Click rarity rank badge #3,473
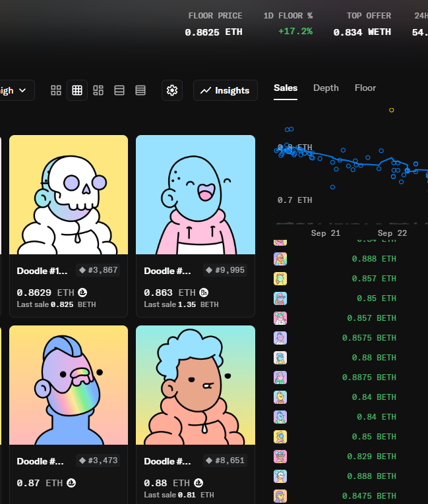This screenshot has height=504, width=428. 98,461
